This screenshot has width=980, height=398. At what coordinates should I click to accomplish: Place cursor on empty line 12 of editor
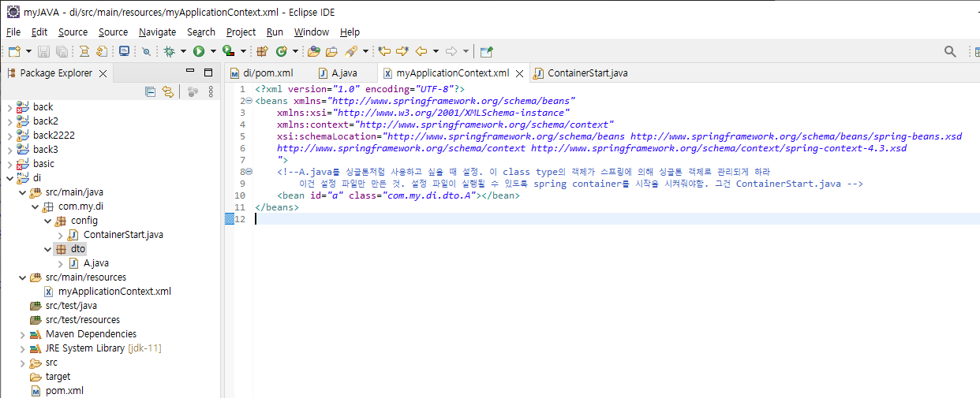point(615,219)
